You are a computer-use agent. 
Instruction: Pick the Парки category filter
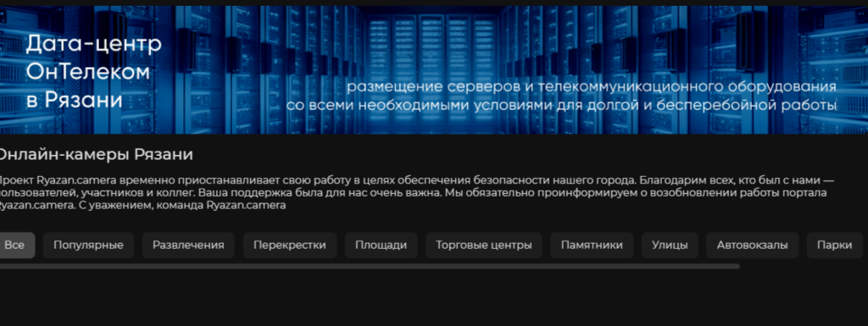click(835, 246)
